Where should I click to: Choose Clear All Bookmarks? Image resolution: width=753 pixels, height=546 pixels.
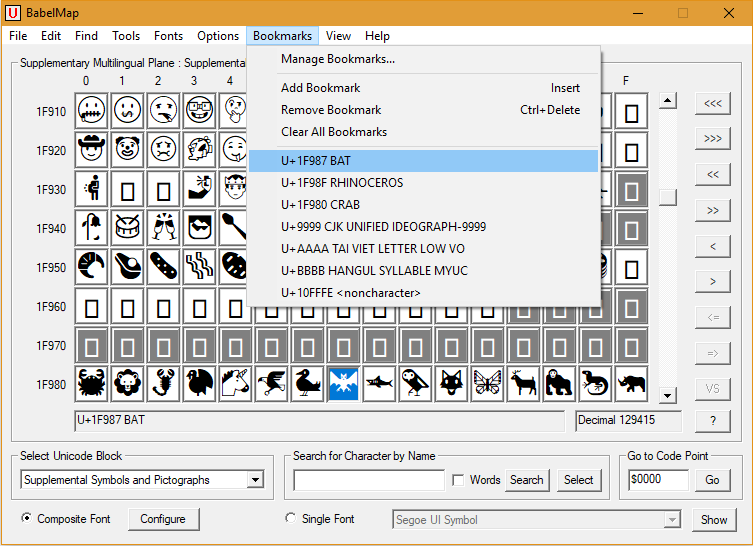[x=423, y=132]
